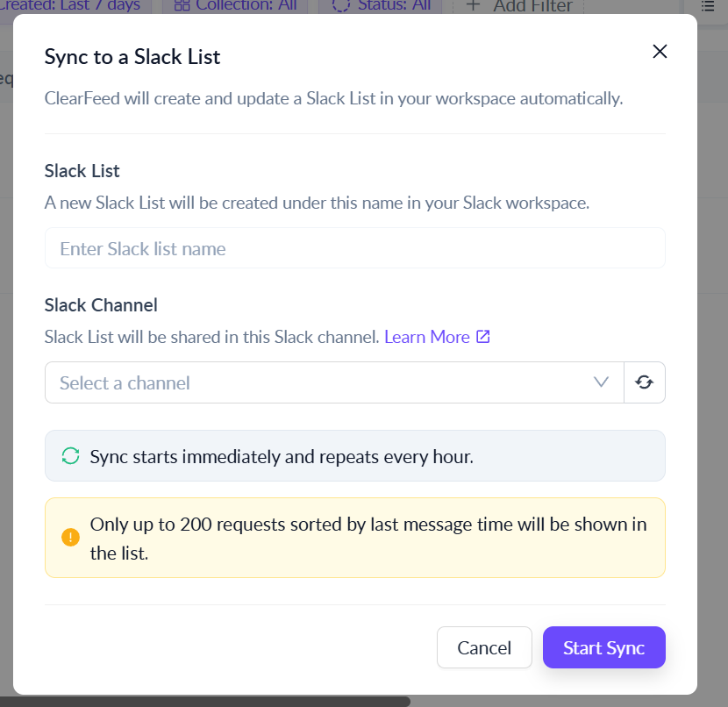Click the Collection grid icon
The width and height of the screenshot is (728, 707).
click(182, 6)
